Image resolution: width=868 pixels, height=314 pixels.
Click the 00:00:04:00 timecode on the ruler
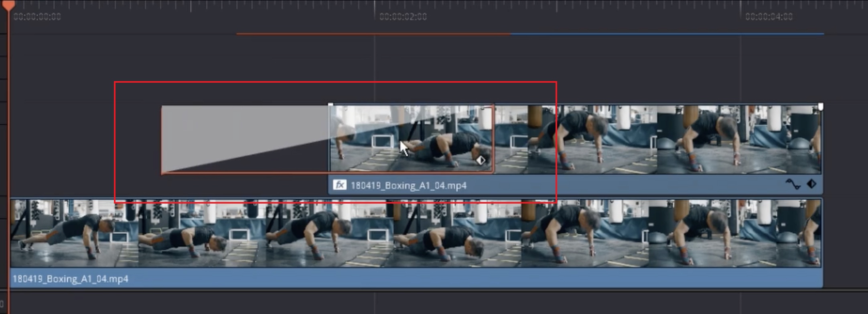click(x=769, y=17)
